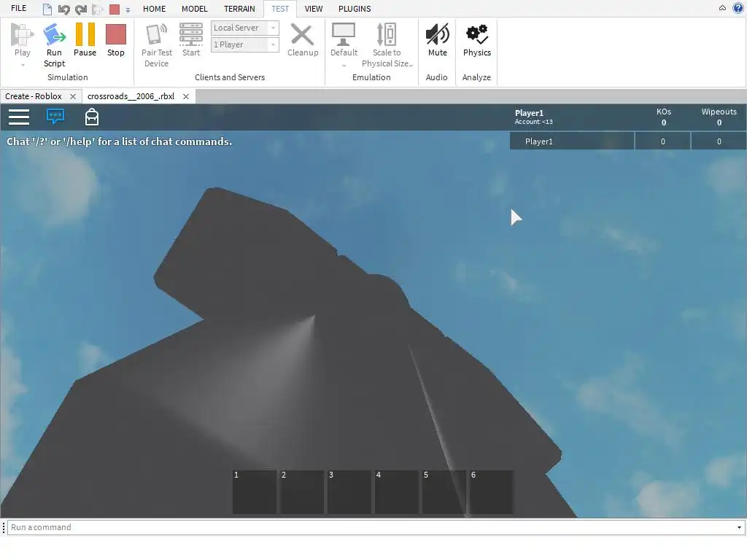Viewport: 747px width, 560px height.
Task: Select hotbar slot 3
Action: 349,492
